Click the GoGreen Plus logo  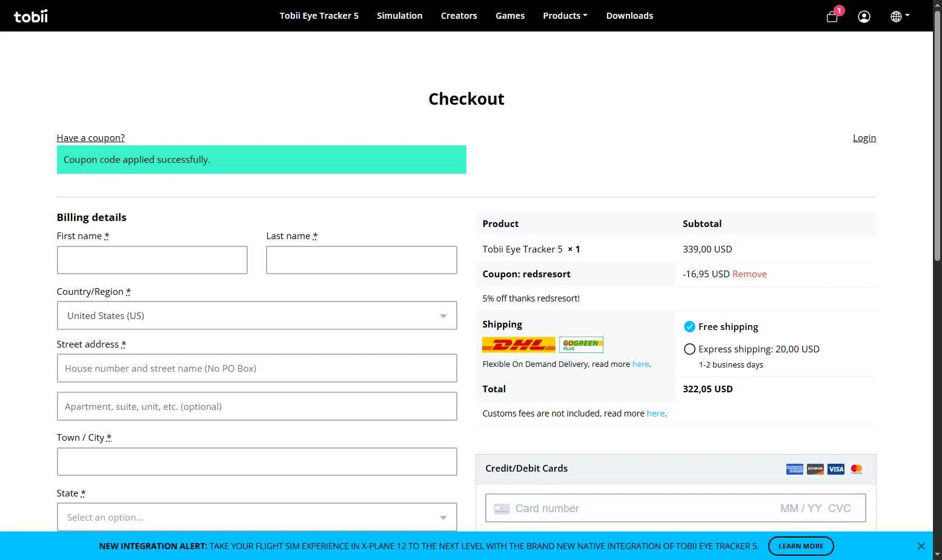tap(581, 345)
